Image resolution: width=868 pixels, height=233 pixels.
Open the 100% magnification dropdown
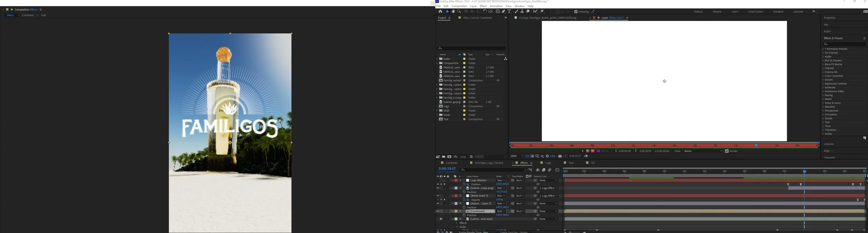tap(517, 156)
